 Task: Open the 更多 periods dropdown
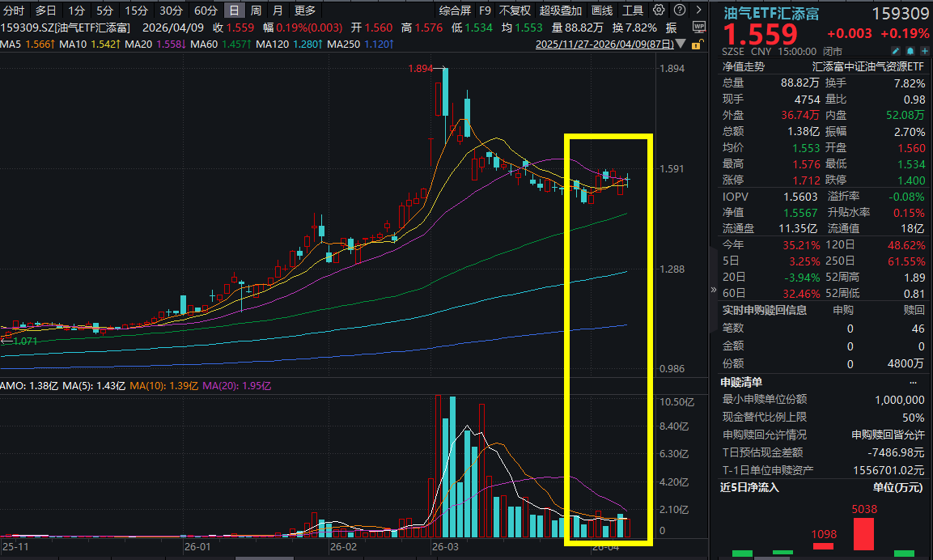(305, 11)
